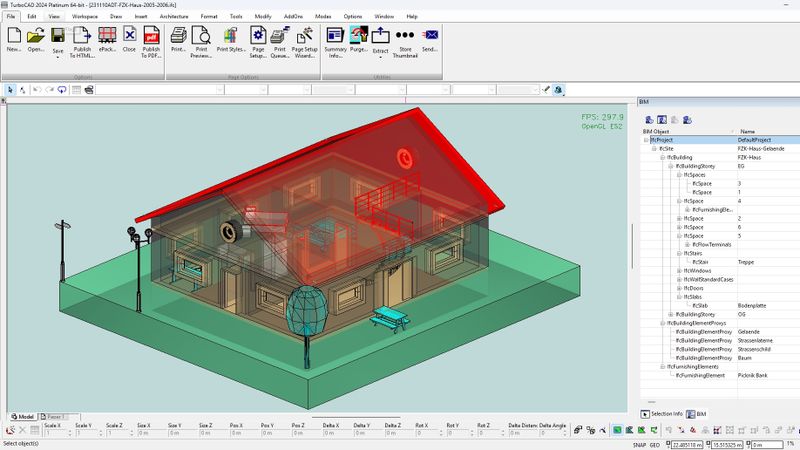Click the Rot Z input field
The height and width of the screenshot is (450, 800).
pyautogui.click(x=489, y=433)
